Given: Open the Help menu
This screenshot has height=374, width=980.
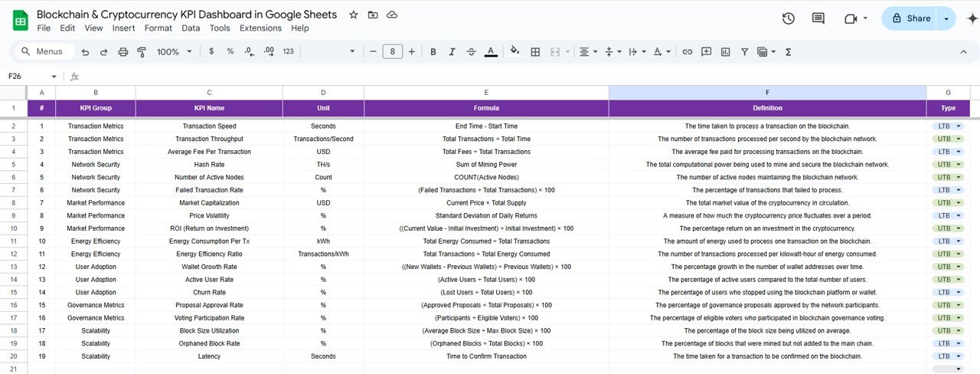Looking at the screenshot, I should (300, 28).
